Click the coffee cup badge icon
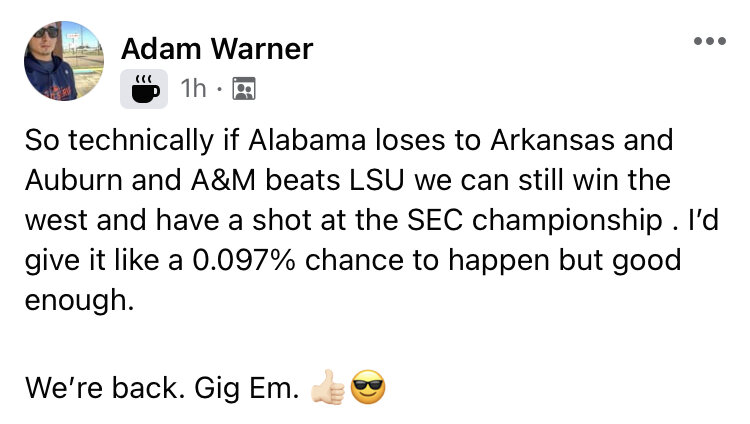The width and height of the screenshot is (750, 424). tap(143, 90)
